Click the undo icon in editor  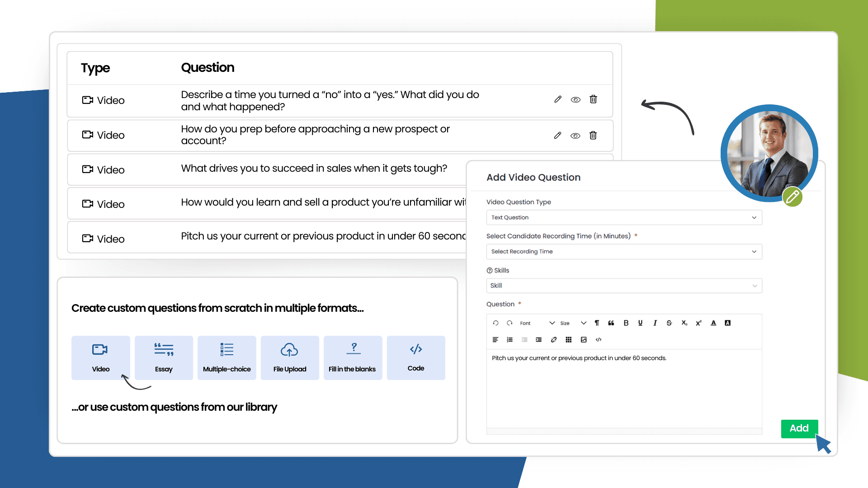(x=495, y=323)
